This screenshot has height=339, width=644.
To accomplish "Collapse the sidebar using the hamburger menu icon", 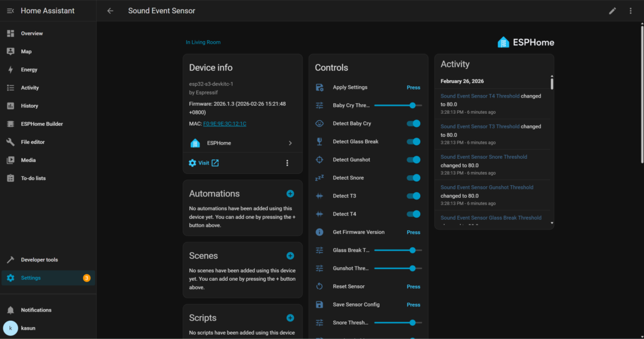I will click(x=10, y=11).
